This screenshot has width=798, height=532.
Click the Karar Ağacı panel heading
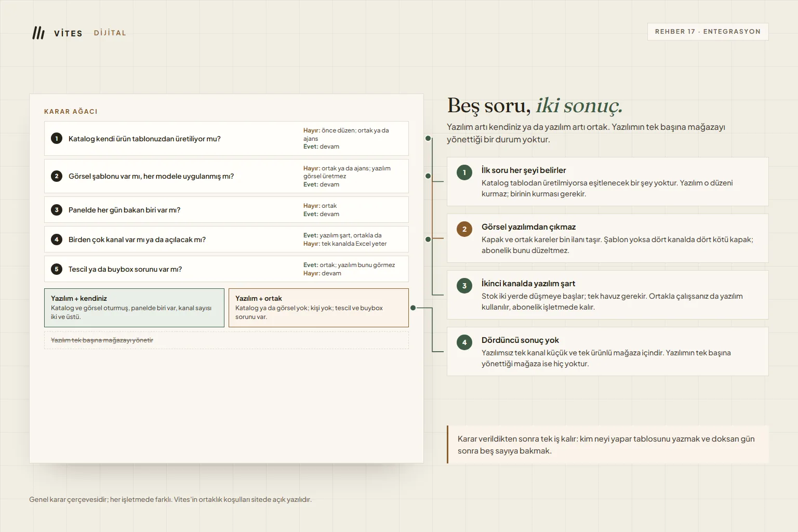click(71, 112)
